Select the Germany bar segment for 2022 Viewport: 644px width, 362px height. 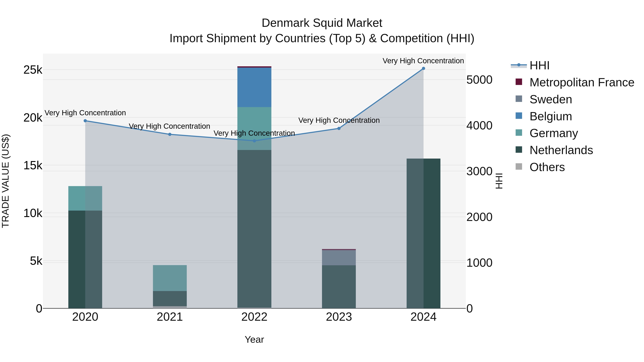coord(254,128)
